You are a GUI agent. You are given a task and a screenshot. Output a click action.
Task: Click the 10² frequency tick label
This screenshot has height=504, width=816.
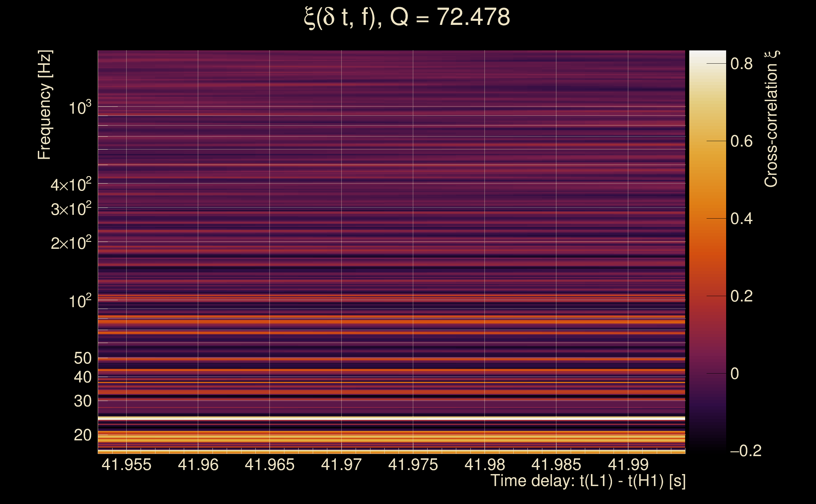[80, 301]
